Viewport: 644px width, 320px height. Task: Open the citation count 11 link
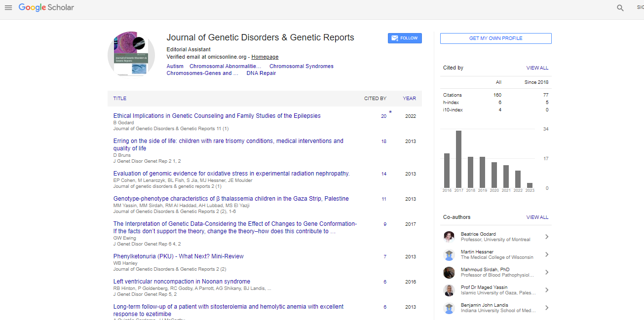point(384,199)
